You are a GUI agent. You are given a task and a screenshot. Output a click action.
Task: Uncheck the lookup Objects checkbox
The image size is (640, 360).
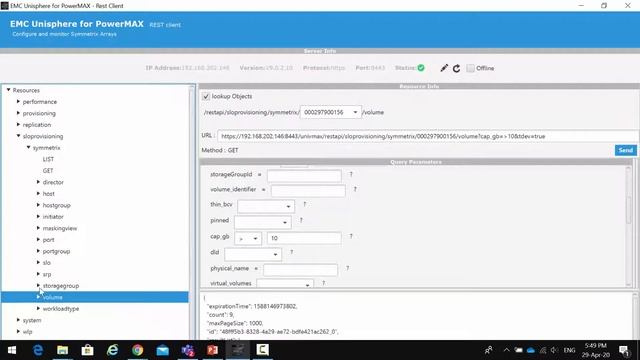[206, 96]
